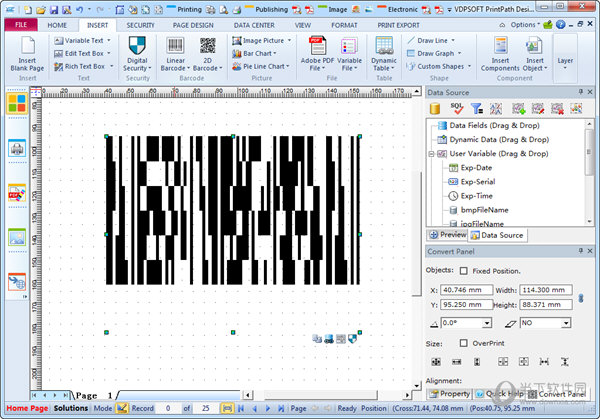Open database icon in Data Source panel
Image resolution: width=600 pixels, height=419 pixels.
coord(435,109)
